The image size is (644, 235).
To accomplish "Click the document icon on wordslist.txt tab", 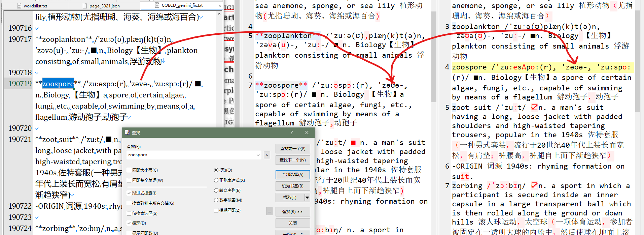I will click(19, 6).
